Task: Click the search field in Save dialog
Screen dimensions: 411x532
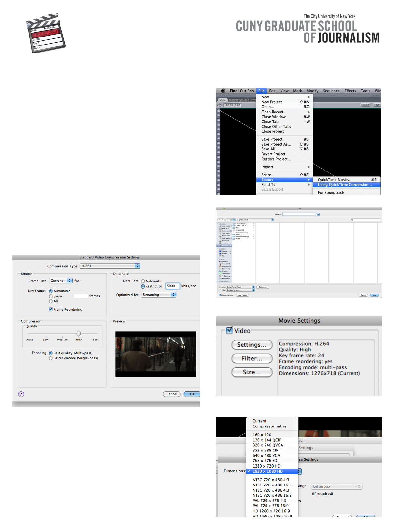Action: 366,220
